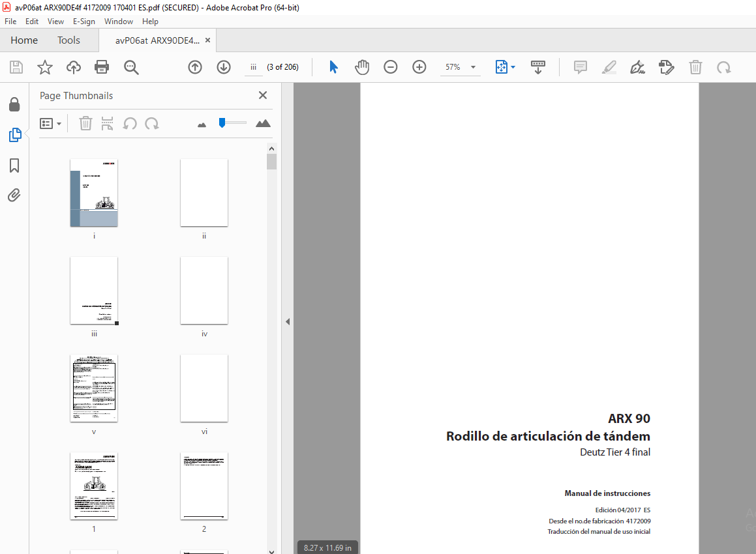Zoom out with the minus button

click(x=391, y=67)
